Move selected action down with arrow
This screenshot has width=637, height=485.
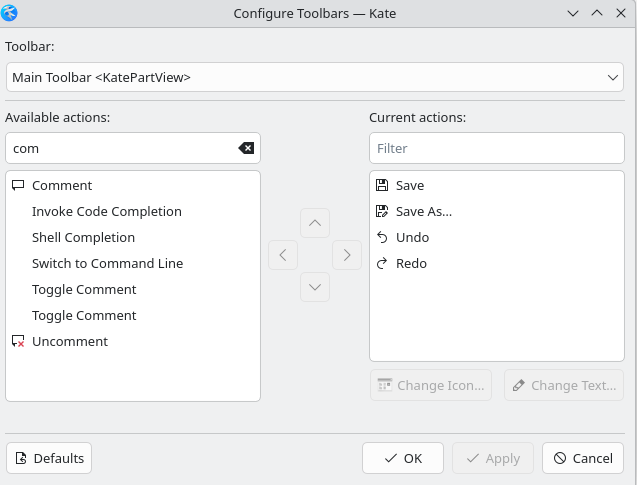(x=315, y=287)
